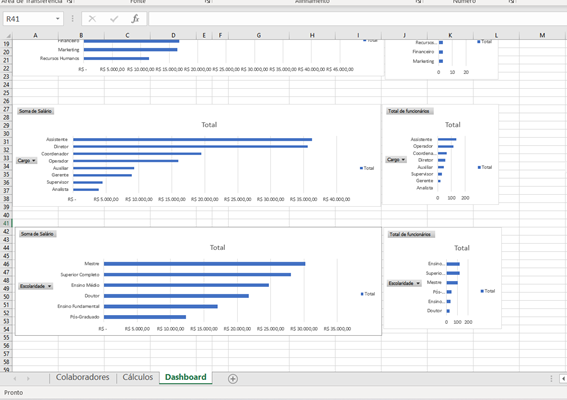
Task: Open Insert Function fx dialog
Action: point(135,19)
